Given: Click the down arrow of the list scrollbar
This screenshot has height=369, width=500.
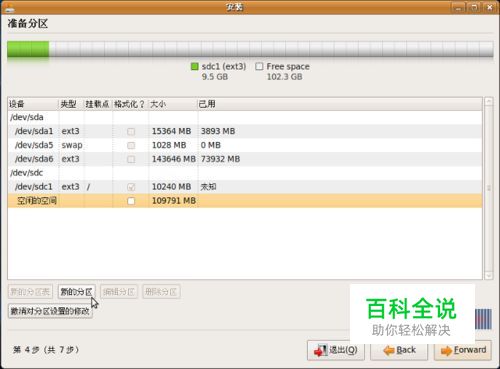Looking at the screenshot, I should 489,276.
